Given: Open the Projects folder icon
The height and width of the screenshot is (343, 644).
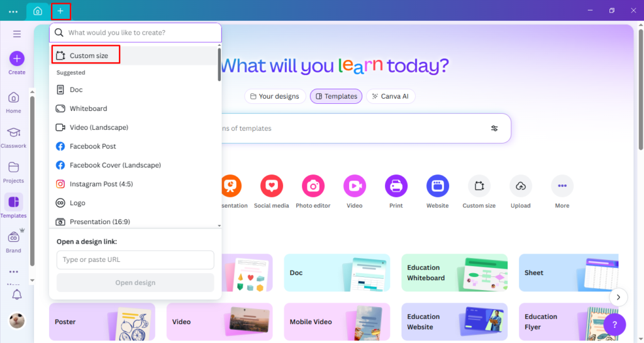Looking at the screenshot, I should [x=14, y=167].
